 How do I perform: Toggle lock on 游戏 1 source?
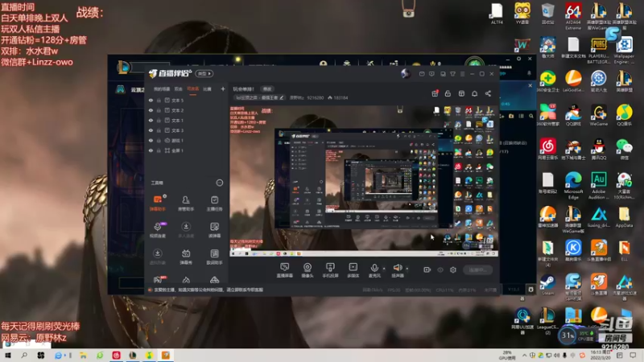[x=159, y=140]
